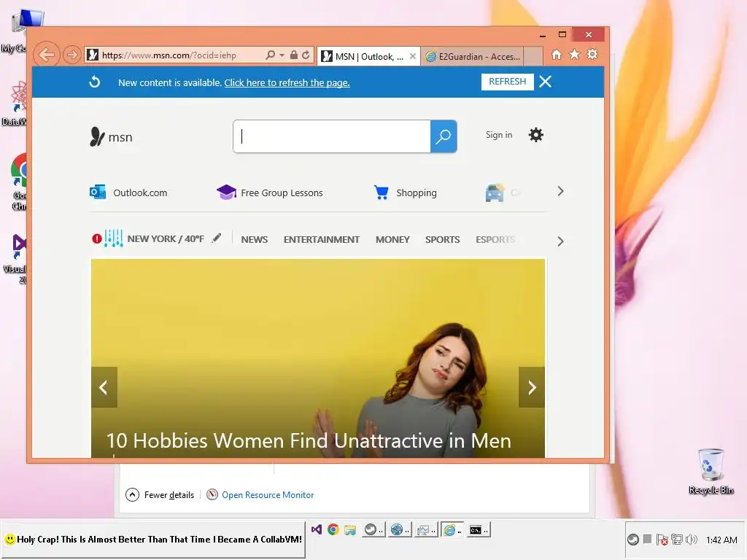Open Internet Explorer Tools gear icon
Viewport: 747px width, 560px height.
(x=592, y=54)
